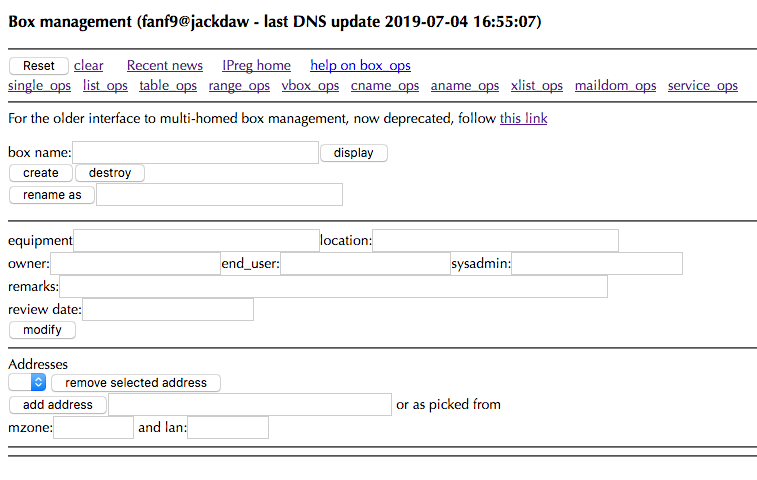Viewport: 757px width, 480px height.
Task: Go to the range_ops page
Action: coord(239,86)
